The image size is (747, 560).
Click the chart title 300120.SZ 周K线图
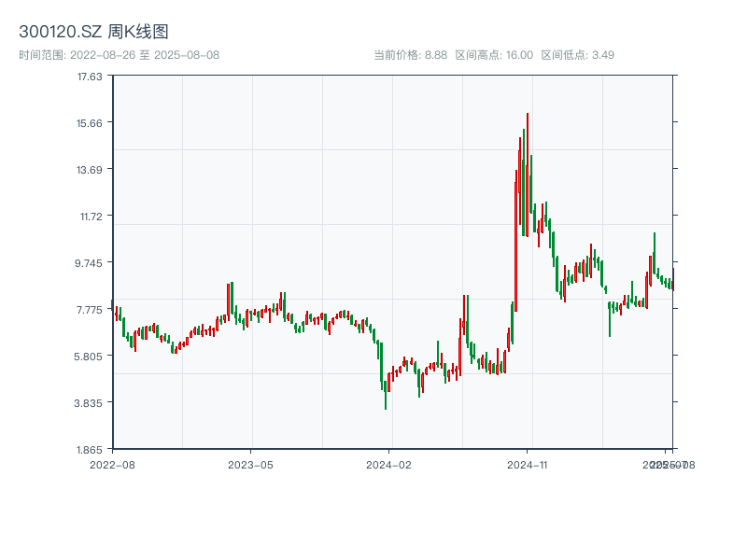[x=93, y=33]
